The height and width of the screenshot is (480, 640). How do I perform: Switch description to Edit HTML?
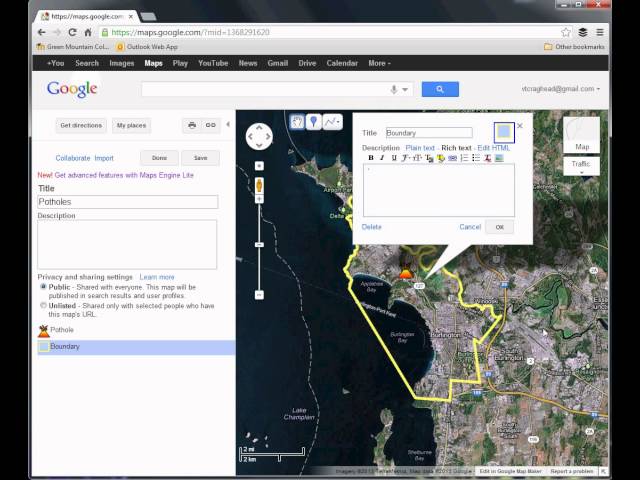(x=493, y=148)
